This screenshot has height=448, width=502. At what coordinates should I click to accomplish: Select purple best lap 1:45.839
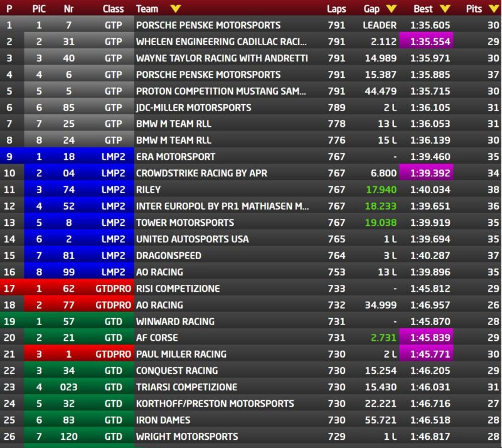[426, 338]
